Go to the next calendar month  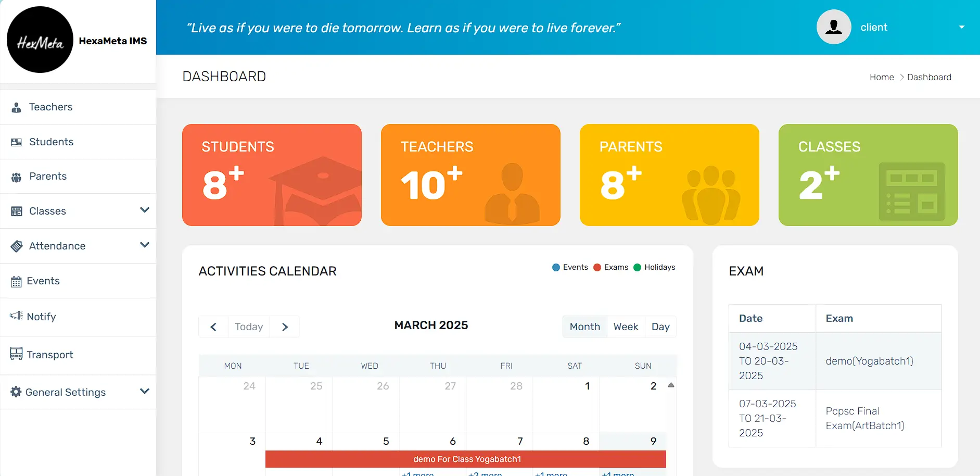[x=285, y=327]
